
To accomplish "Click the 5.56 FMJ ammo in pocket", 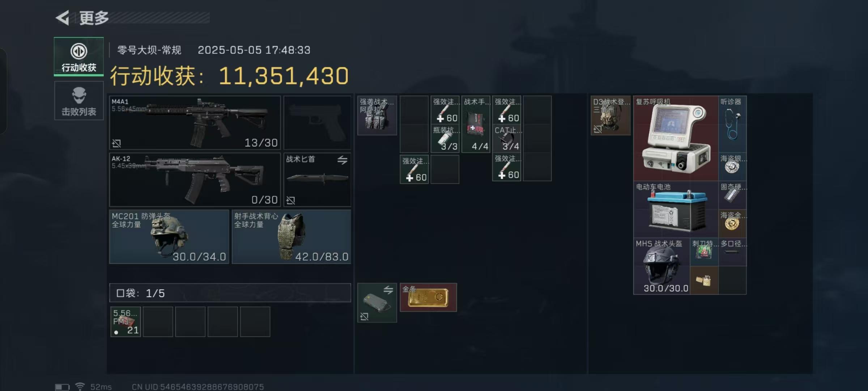I will pyautogui.click(x=125, y=322).
